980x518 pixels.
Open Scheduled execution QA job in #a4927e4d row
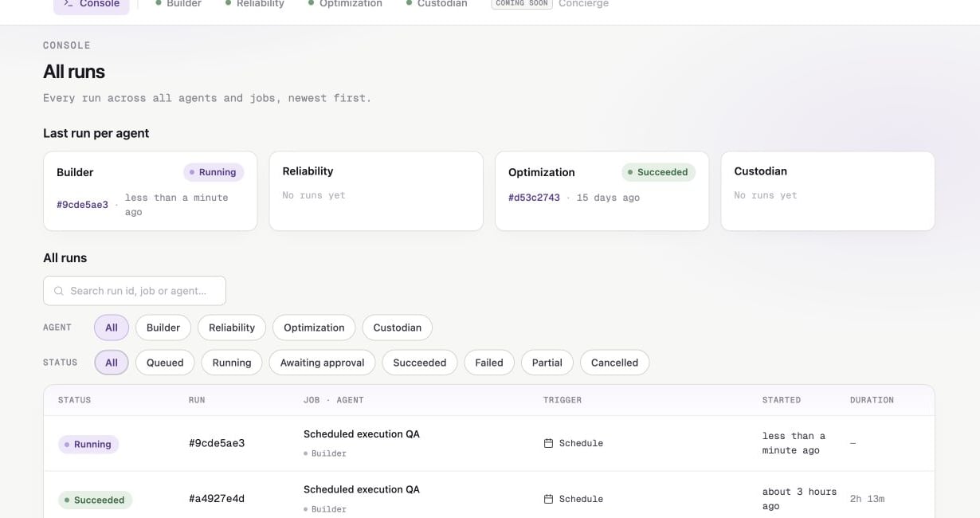[362, 490]
